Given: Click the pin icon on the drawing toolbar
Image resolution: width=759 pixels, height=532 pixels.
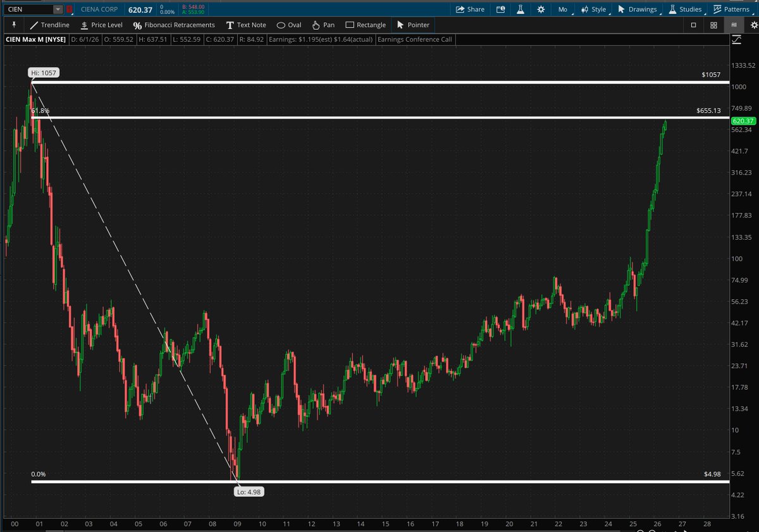Looking at the screenshot, I should [x=14, y=25].
